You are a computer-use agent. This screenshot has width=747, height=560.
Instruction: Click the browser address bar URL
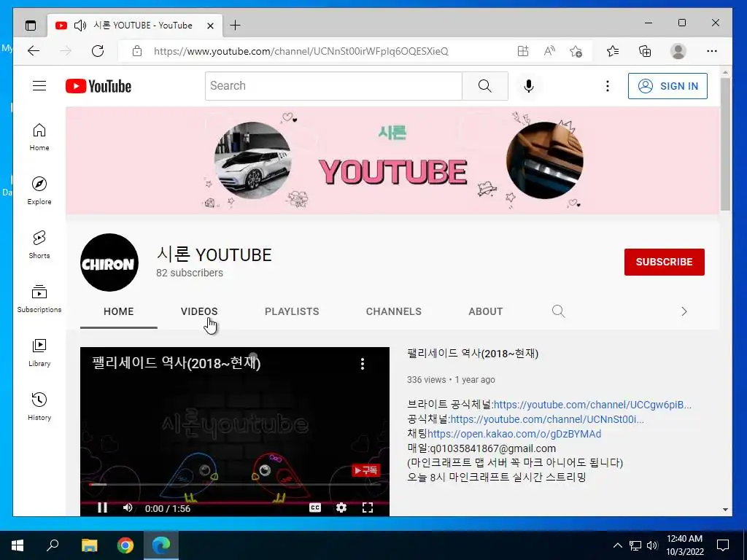(x=301, y=51)
